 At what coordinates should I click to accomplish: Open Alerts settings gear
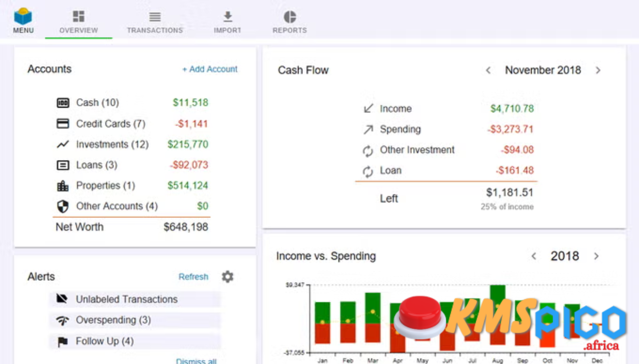point(228,277)
